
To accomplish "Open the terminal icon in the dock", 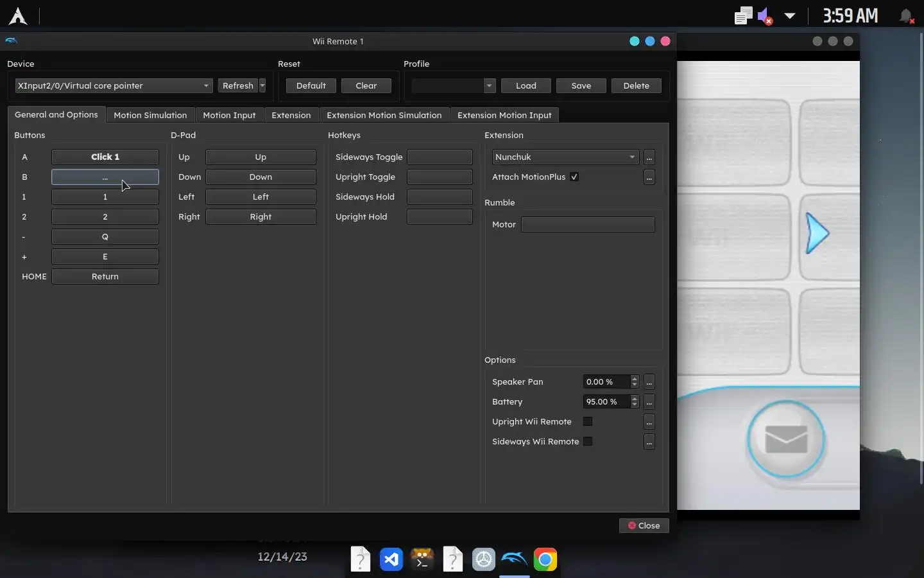I will (422, 559).
